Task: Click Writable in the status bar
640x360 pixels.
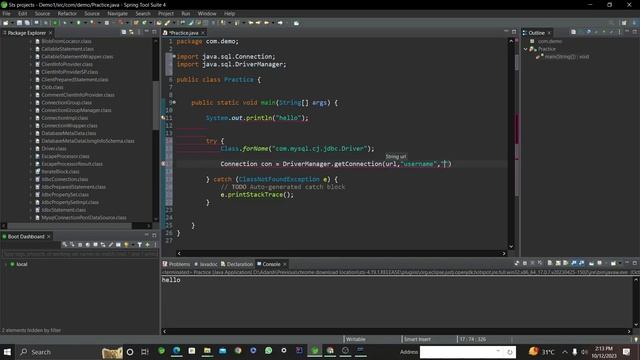Action: 356,339
